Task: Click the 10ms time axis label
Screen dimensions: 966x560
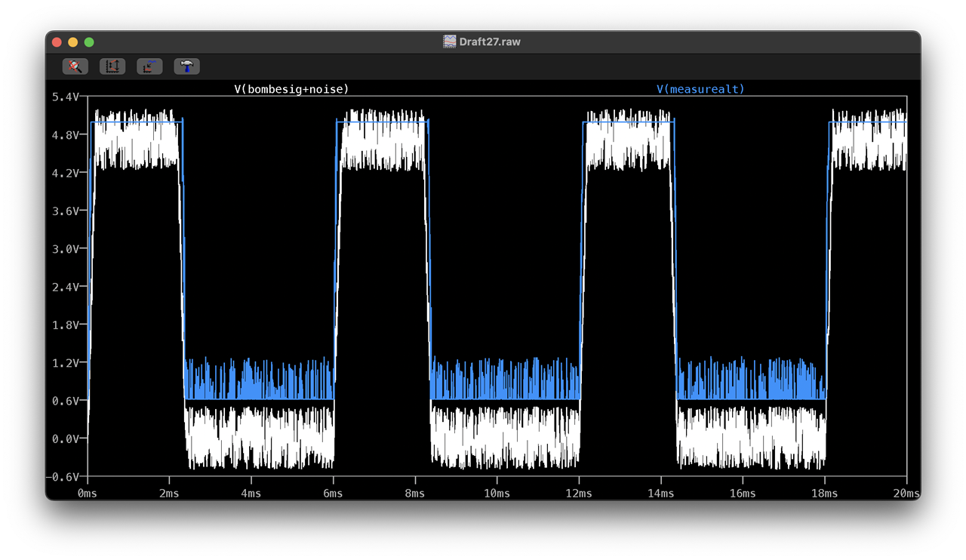Action: (497, 494)
